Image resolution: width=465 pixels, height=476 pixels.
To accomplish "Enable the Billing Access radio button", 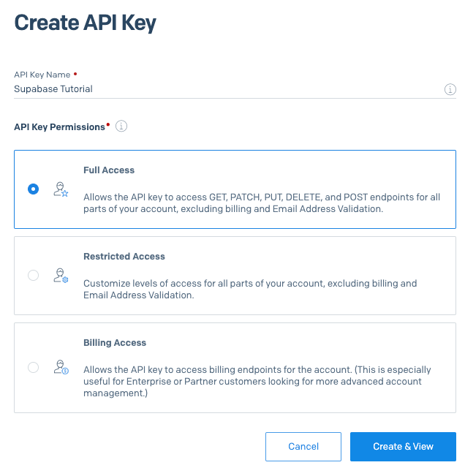I will click(x=33, y=368).
